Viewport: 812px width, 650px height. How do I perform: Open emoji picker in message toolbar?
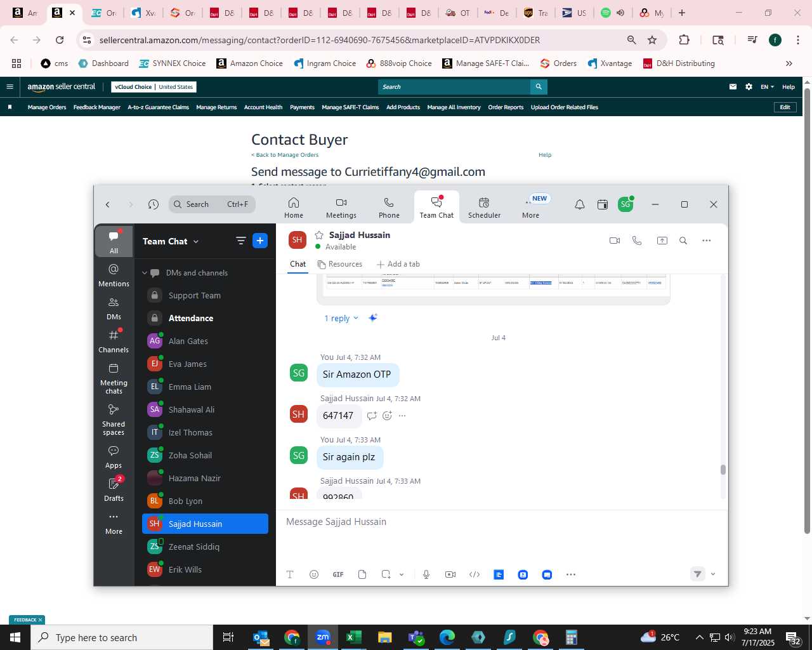coord(314,574)
